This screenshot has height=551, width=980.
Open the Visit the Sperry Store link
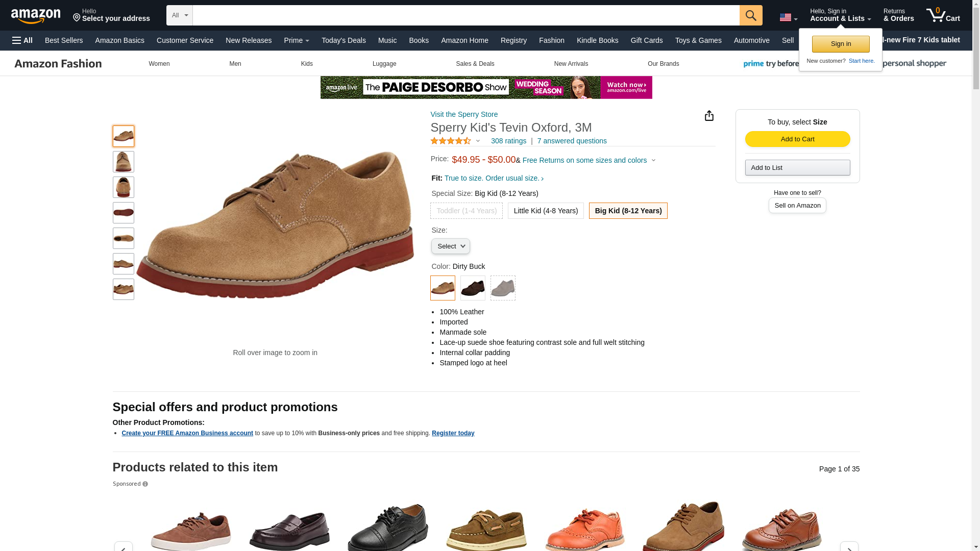(x=464, y=114)
